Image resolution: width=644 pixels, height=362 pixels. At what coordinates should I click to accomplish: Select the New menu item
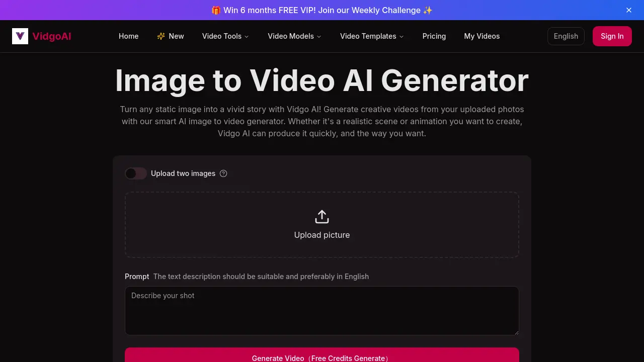176,36
